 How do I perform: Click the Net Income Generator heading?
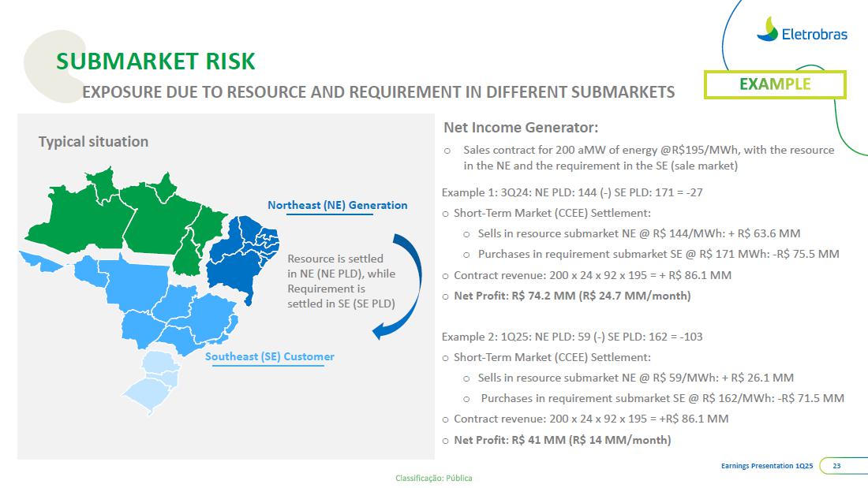[521, 127]
